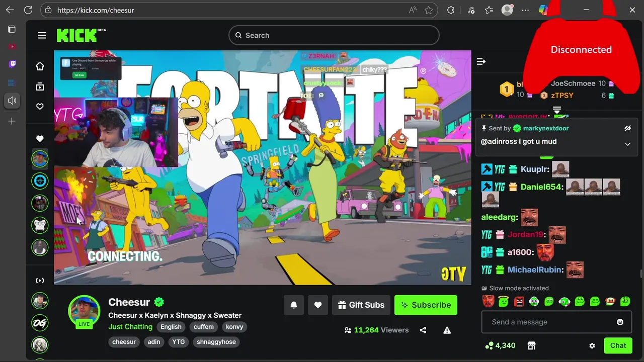Click Jordan19 username in chat
This screenshot has height=362, width=644.
525,234
